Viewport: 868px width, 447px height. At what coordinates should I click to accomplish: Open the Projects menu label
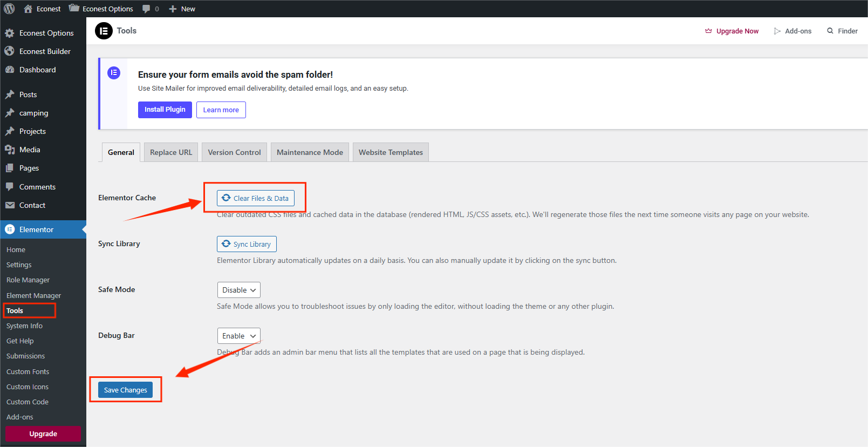coord(32,131)
